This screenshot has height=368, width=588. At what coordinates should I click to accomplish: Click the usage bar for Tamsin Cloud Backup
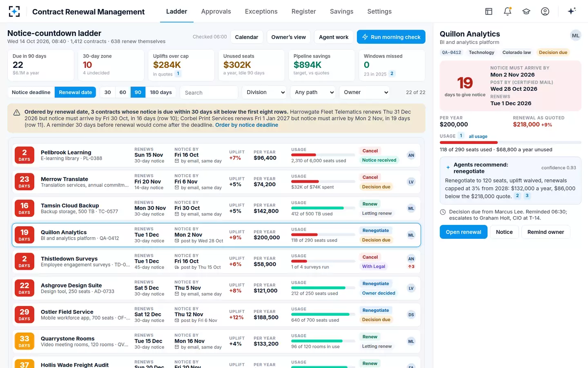coord(323,208)
